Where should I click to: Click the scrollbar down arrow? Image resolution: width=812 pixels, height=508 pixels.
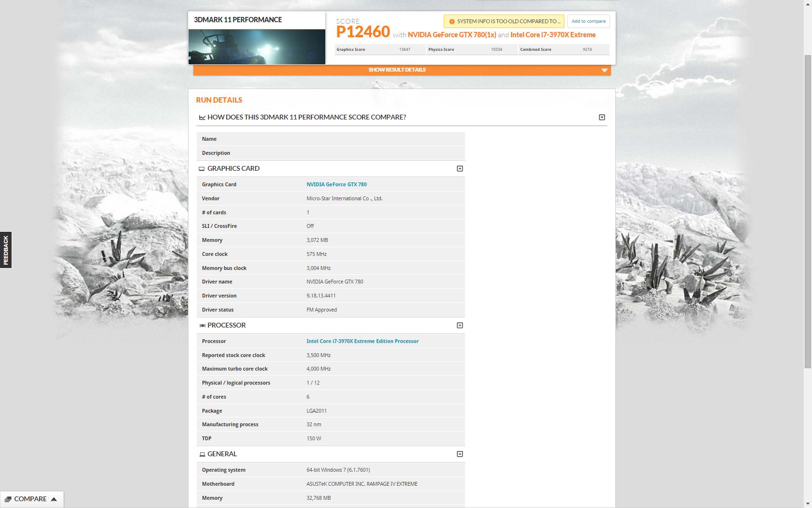(x=808, y=504)
